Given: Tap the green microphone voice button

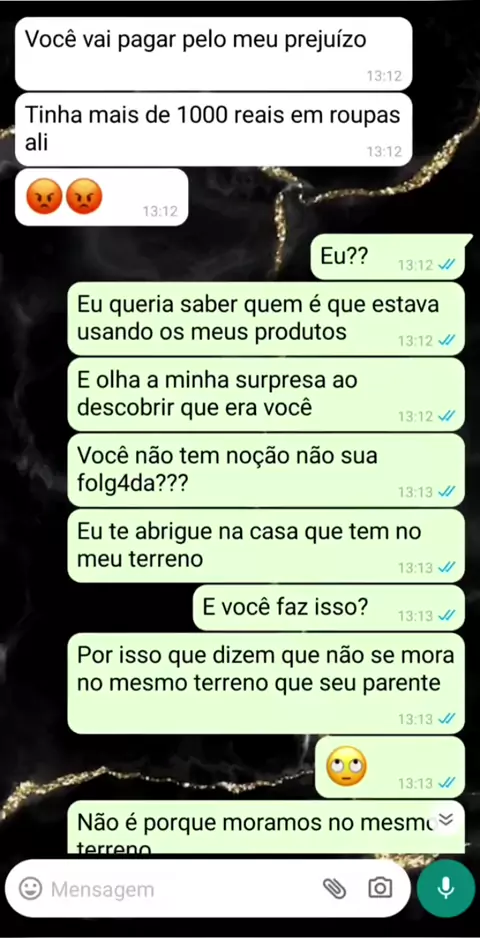Looking at the screenshot, I should click(x=445, y=888).
